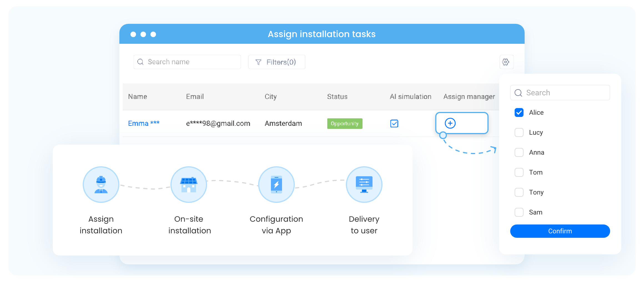Select the Tom checkbox
The height and width of the screenshot is (286, 644).
(x=519, y=172)
